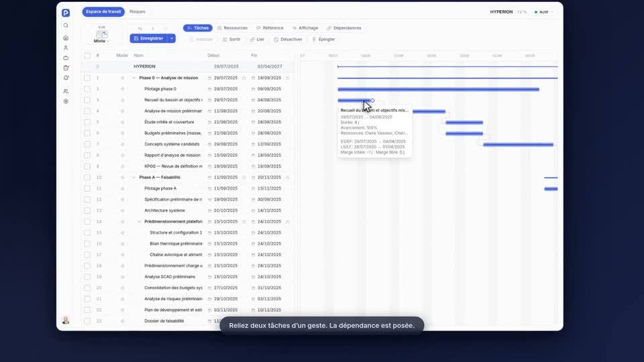
Task: Click the Épingler pin toolbar button
Action: 323,40
